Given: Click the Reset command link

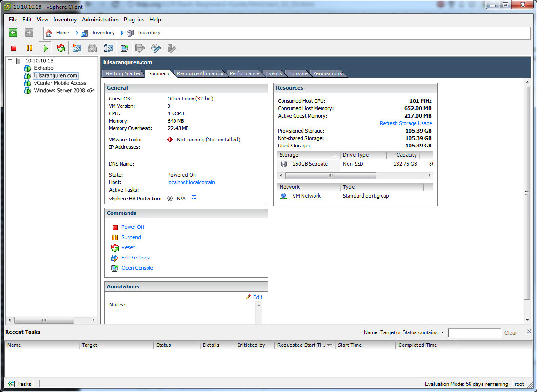Looking at the screenshot, I should point(128,247).
